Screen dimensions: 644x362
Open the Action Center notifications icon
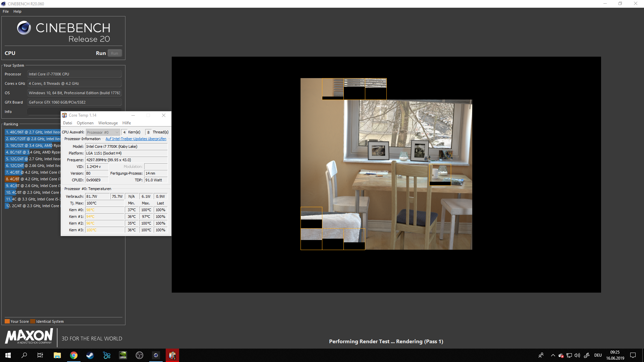(x=633, y=355)
